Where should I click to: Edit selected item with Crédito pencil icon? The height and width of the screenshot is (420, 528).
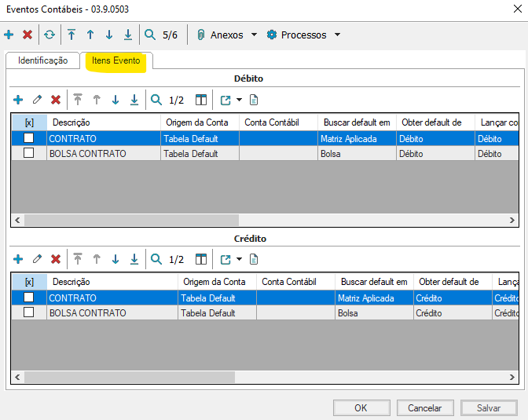[37, 259]
